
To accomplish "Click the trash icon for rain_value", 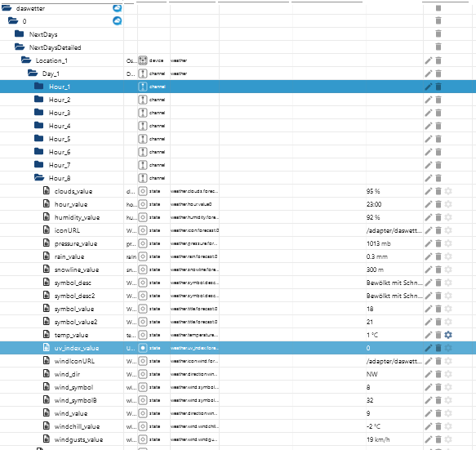I will pos(438,256).
